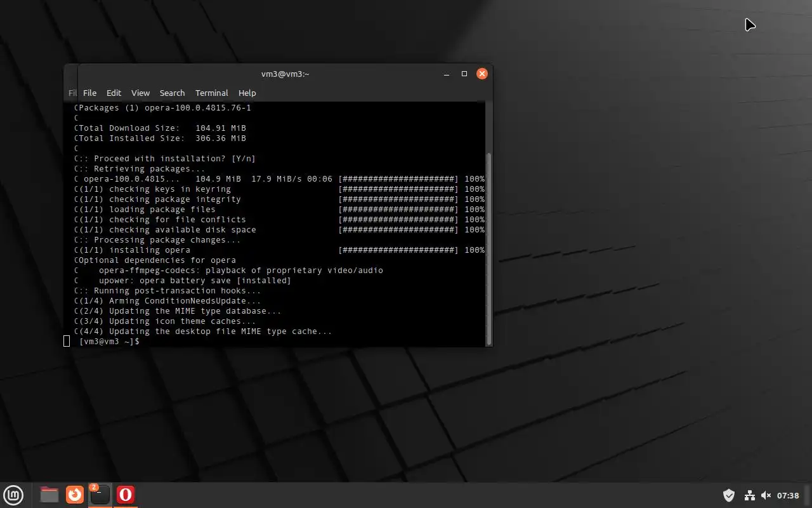Screen dimensions: 812x508
Task: Click '(1/1) checking available disk space' line
Action: pos(282,230)
